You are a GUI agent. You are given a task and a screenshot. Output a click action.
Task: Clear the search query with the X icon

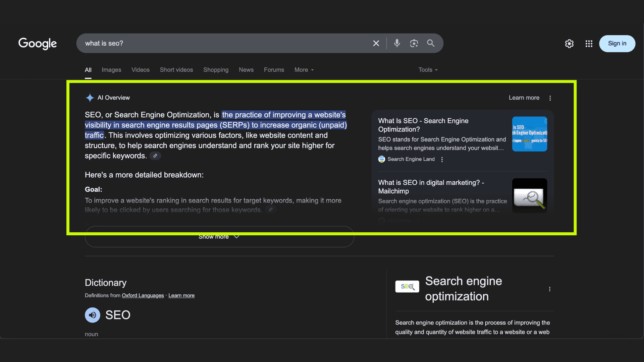376,43
